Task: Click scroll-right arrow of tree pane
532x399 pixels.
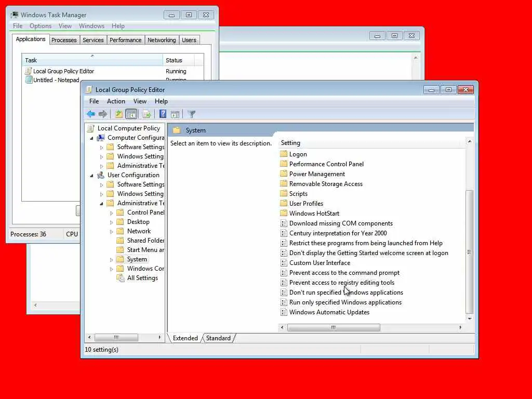Action: click(159, 337)
